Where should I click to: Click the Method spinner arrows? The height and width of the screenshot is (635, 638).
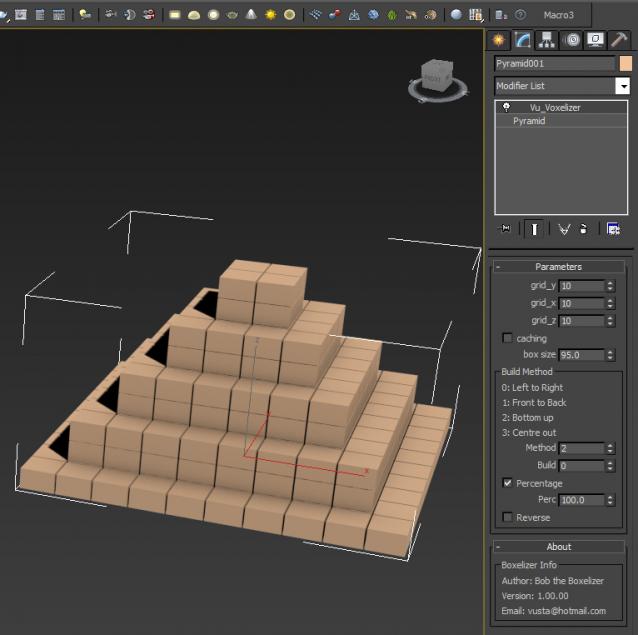point(610,448)
